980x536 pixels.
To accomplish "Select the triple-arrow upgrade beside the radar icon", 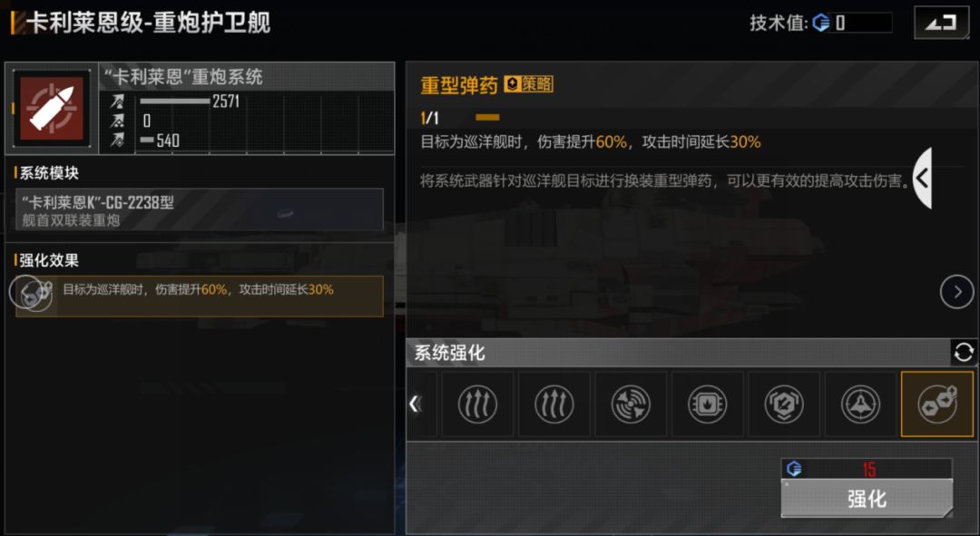I will (x=554, y=404).
